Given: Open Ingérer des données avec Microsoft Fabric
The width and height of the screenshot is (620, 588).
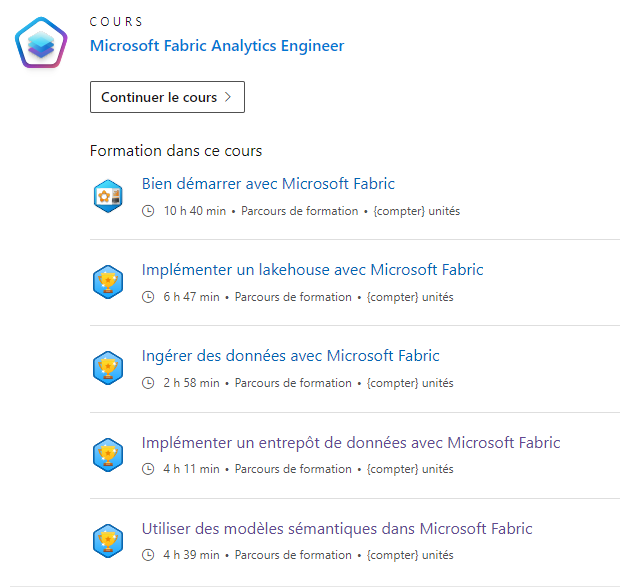Looking at the screenshot, I should pyautogui.click(x=291, y=356).
